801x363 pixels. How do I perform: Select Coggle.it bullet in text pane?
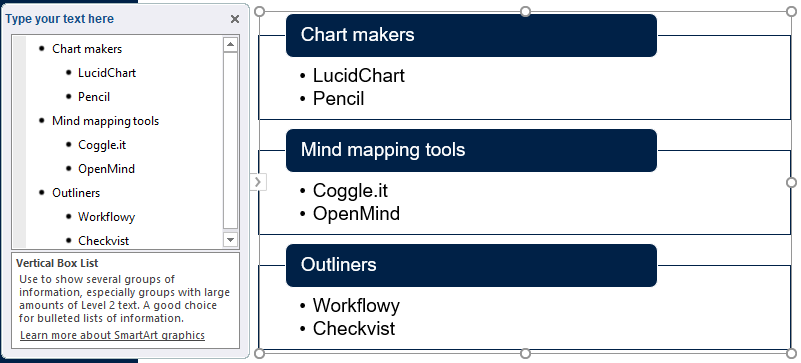(102, 145)
